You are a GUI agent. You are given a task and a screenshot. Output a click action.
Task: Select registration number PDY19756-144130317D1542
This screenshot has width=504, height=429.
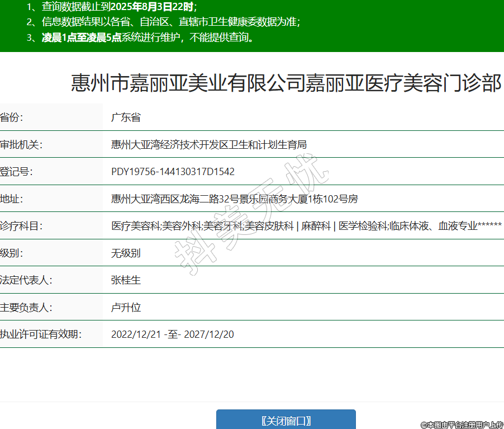tap(173, 172)
